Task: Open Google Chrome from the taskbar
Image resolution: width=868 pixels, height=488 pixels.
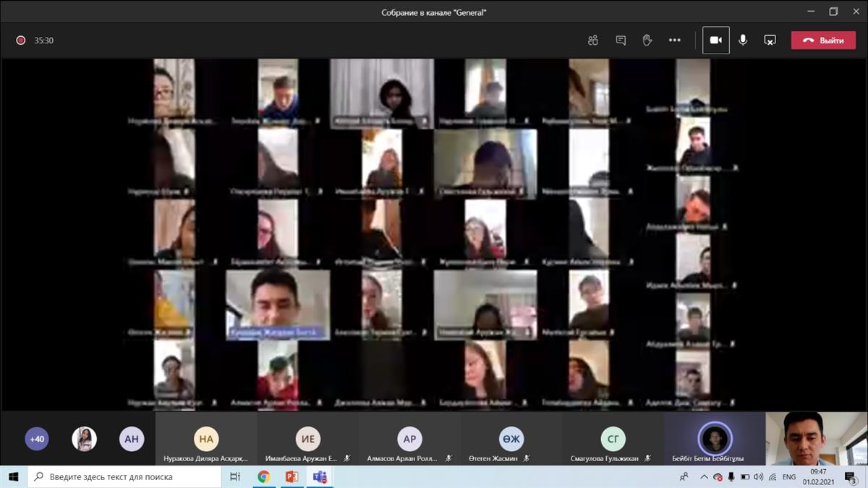Action: coord(264,477)
